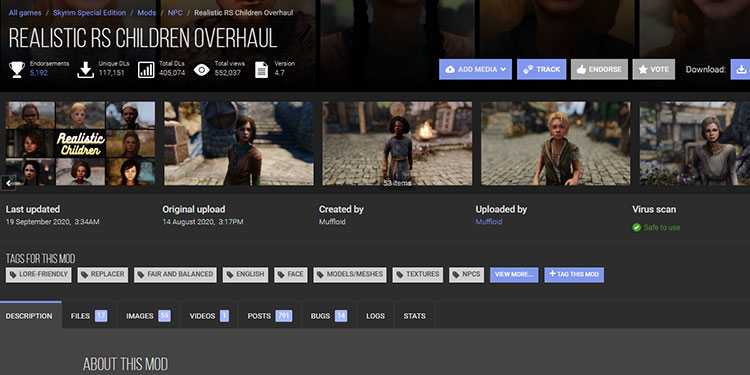The image size is (750, 375).
Task: Click the Endorsements trophy icon
Action: pos(17,69)
